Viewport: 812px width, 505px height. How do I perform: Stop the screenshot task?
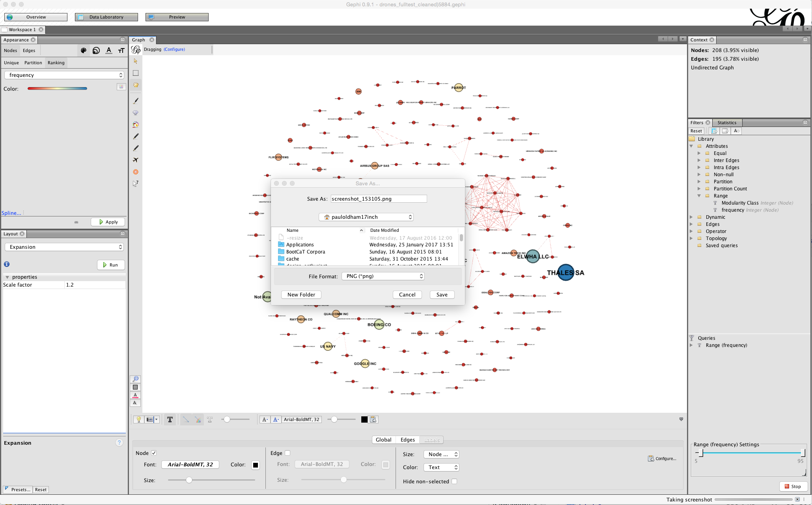[x=793, y=486]
